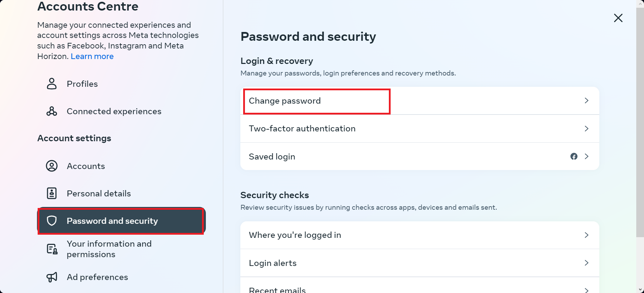Viewport: 644px width, 293px height.
Task: Expand the Change password chevron
Action: 586,100
